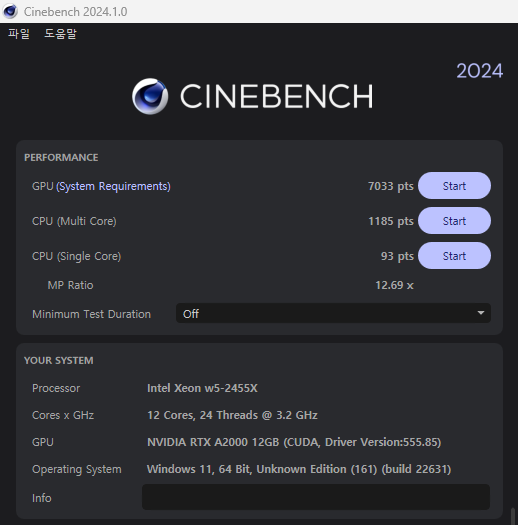The width and height of the screenshot is (518, 525).
Task: Select the GPU score 7033 pts
Action: [391, 186]
